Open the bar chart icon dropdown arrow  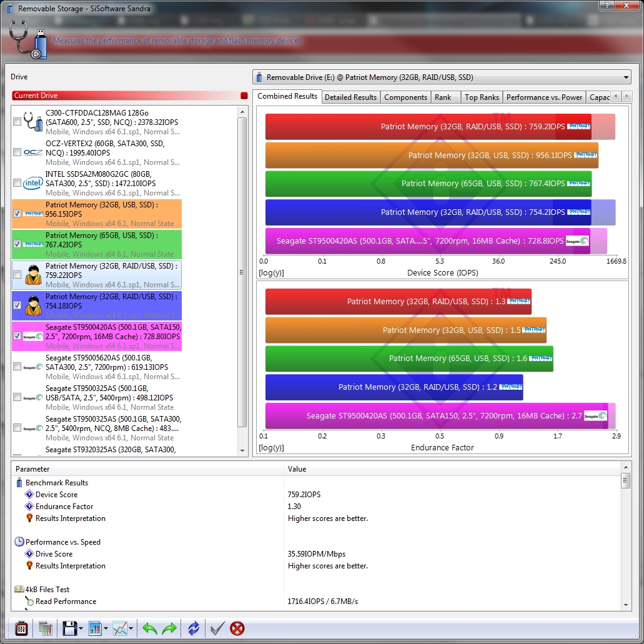(106, 628)
